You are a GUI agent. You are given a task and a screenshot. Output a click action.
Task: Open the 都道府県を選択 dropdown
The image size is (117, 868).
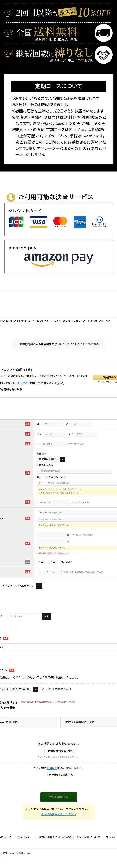51,459
